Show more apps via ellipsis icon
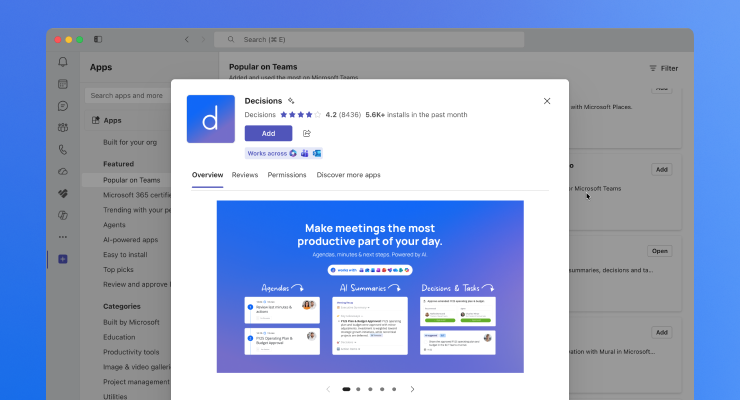 tap(63, 237)
